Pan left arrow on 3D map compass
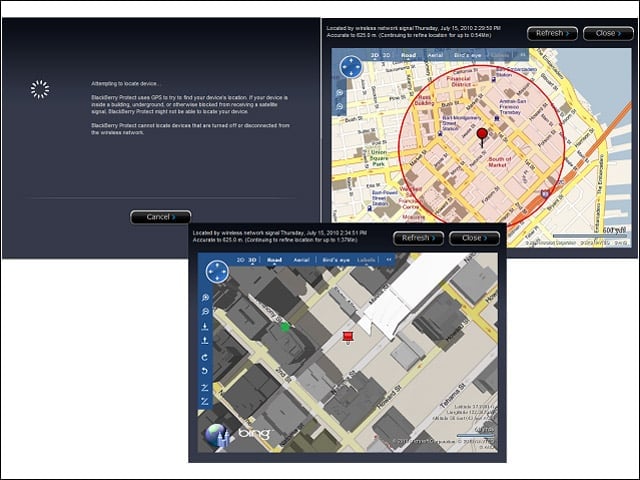This screenshot has height=480, width=640. (x=210, y=271)
